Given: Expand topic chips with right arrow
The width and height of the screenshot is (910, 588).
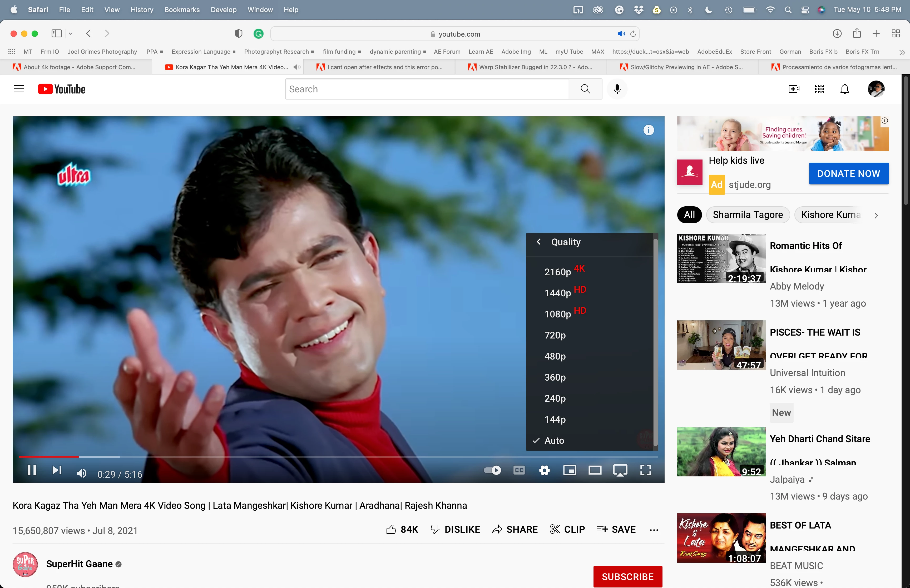Looking at the screenshot, I should click(876, 215).
